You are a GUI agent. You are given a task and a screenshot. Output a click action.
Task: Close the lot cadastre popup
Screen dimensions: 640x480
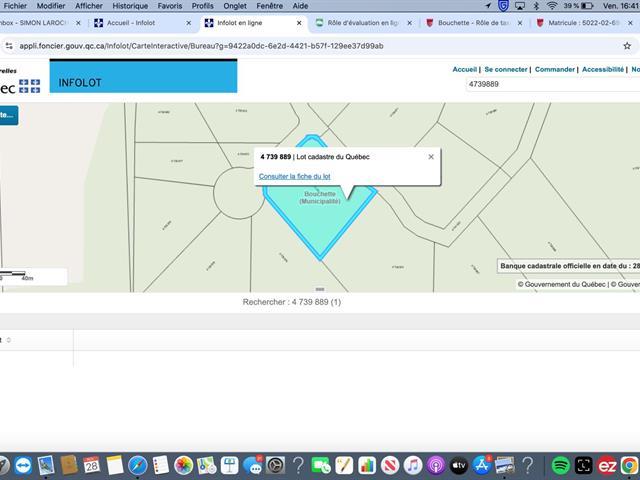point(431,157)
